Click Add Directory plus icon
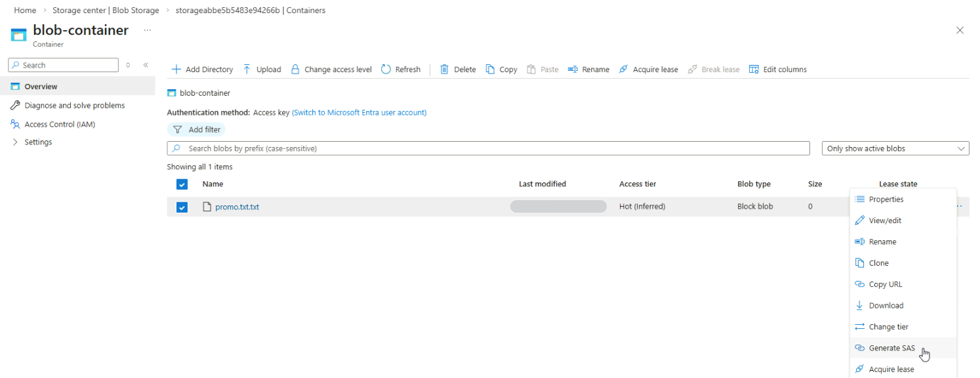Screen dimensions: 980x378 [x=176, y=70]
